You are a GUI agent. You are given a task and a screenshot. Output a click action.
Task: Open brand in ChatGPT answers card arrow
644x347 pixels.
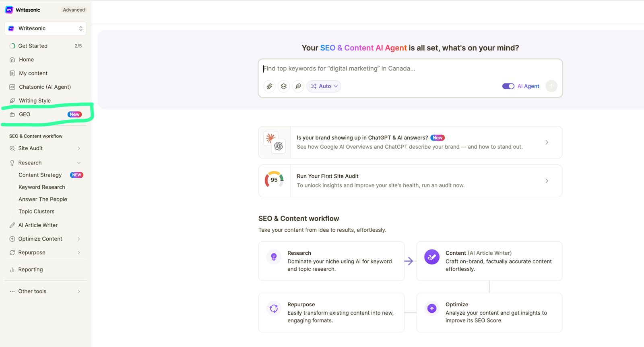(547, 142)
